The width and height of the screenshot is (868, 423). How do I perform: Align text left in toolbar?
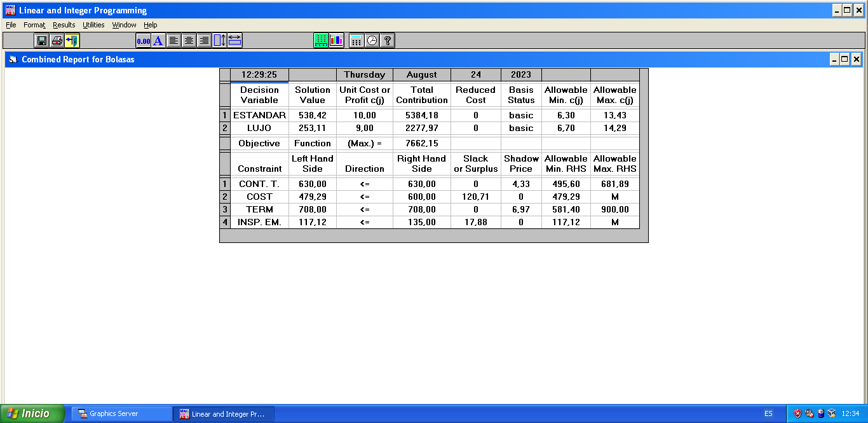(x=173, y=41)
